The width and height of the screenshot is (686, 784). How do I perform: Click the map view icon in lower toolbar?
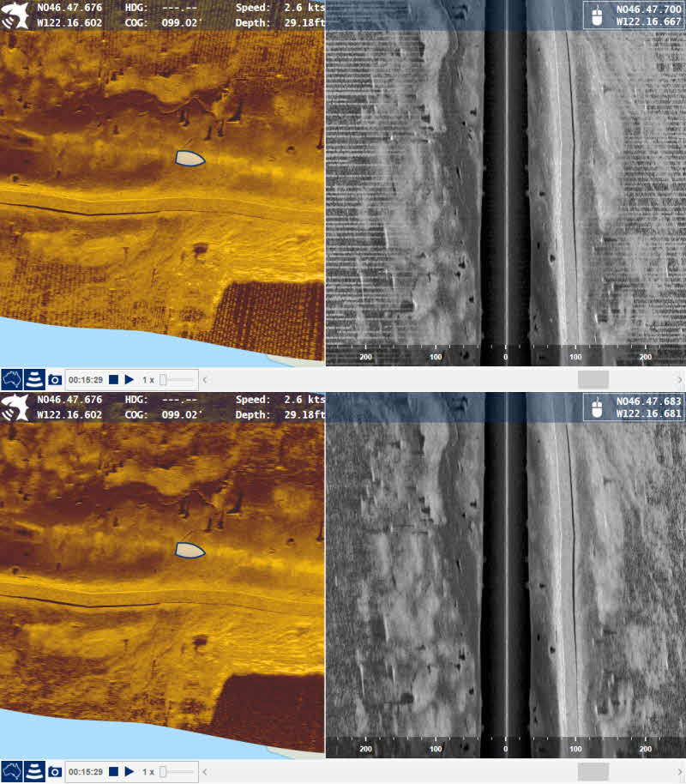coord(12,771)
